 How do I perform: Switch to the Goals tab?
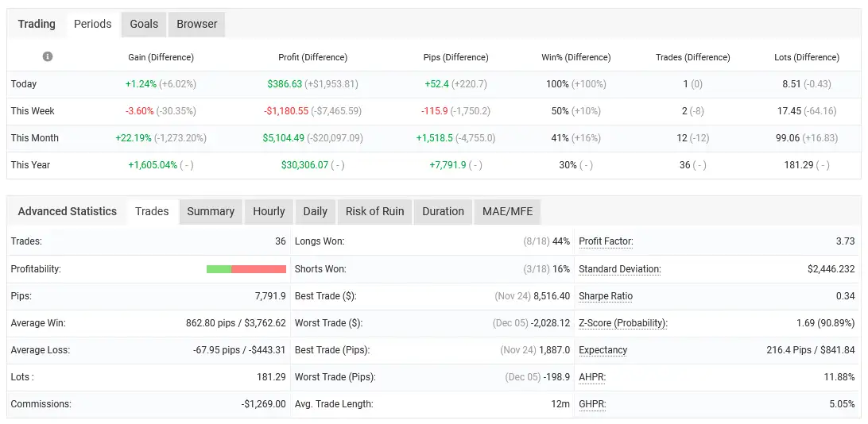click(x=144, y=24)
